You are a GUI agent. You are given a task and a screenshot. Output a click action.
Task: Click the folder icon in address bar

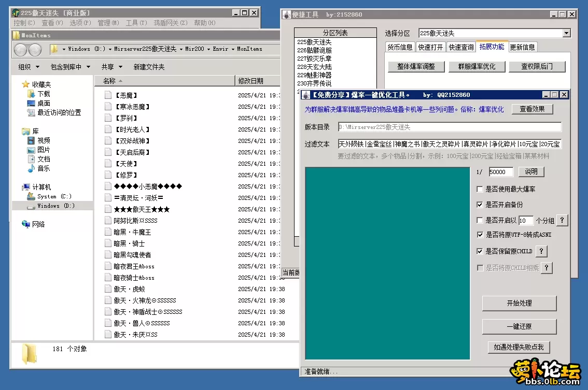coord(54,49)
